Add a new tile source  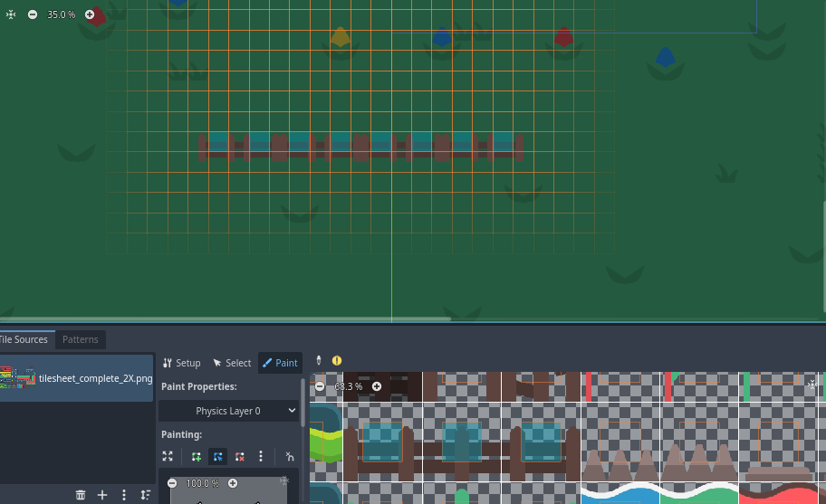[x=102, y=495]
